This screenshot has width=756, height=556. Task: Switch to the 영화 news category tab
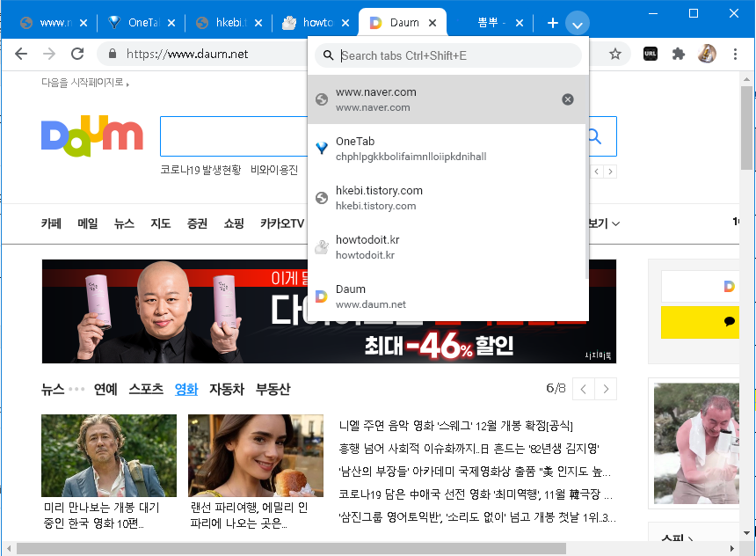(186, 389)
